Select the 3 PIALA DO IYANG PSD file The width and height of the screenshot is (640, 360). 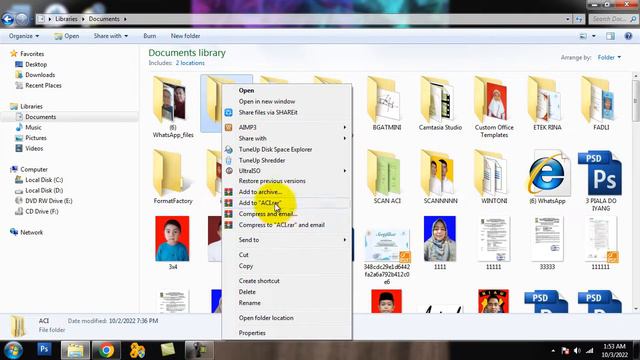(601, 181)
